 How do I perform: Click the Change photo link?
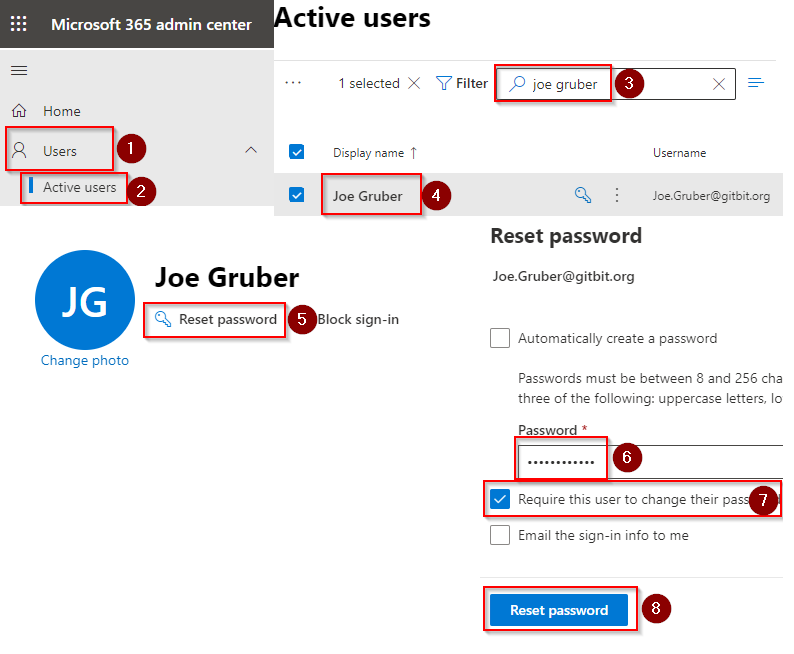coord(85,360)
